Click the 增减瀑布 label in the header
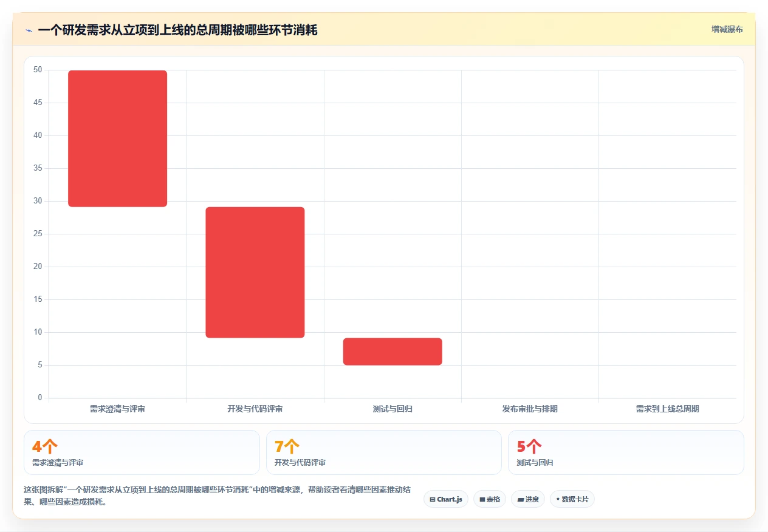 coord(727,29)
